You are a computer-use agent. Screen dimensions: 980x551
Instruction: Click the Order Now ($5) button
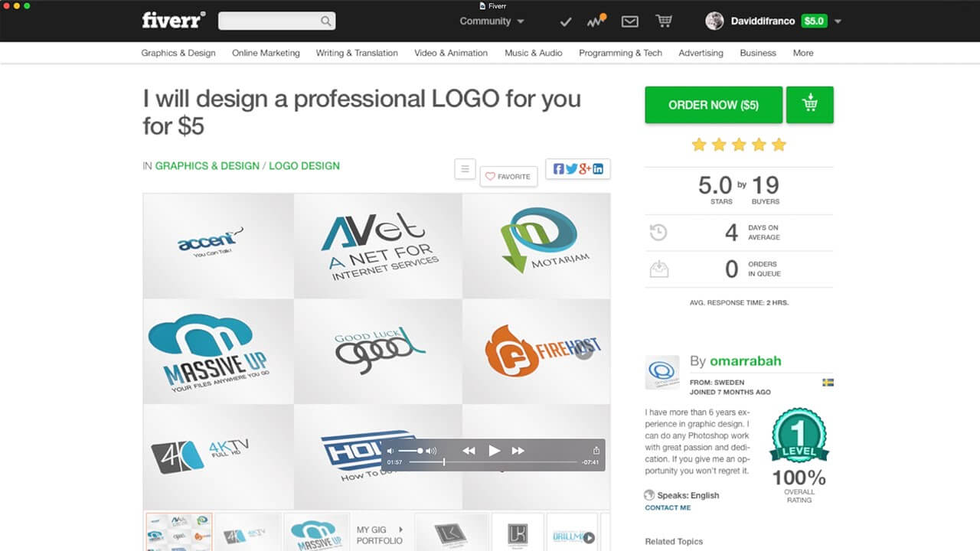[x=714, y=105]
